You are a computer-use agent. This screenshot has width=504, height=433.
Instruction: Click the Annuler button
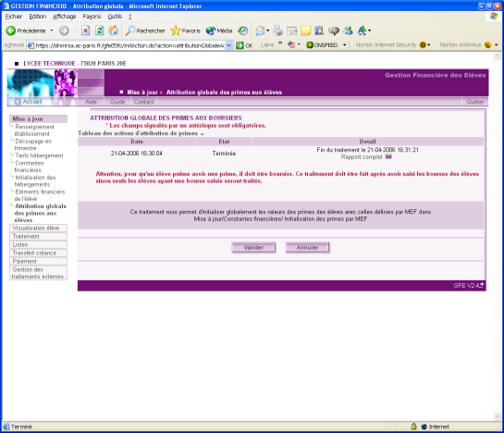[307, 247]
